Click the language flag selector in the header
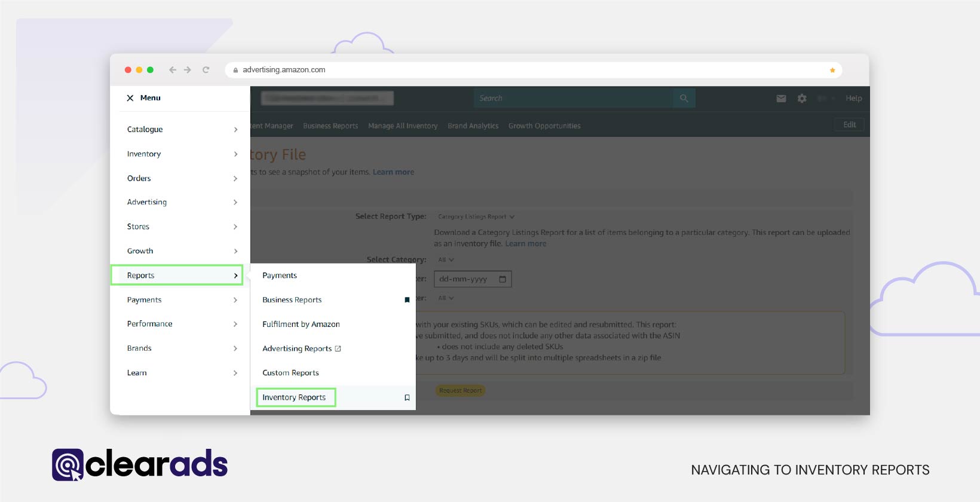Viewport: 980px width, 502px height. (x=826, y=99)
